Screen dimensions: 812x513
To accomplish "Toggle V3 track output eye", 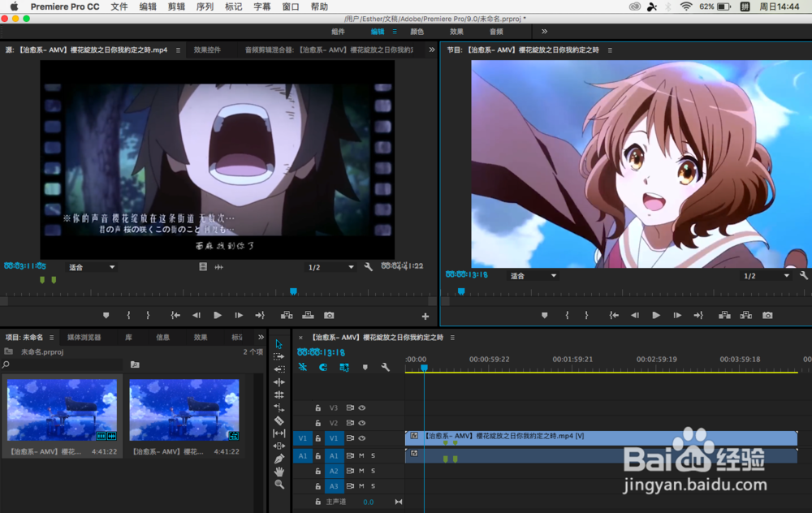I will click(x=362, y=408).
